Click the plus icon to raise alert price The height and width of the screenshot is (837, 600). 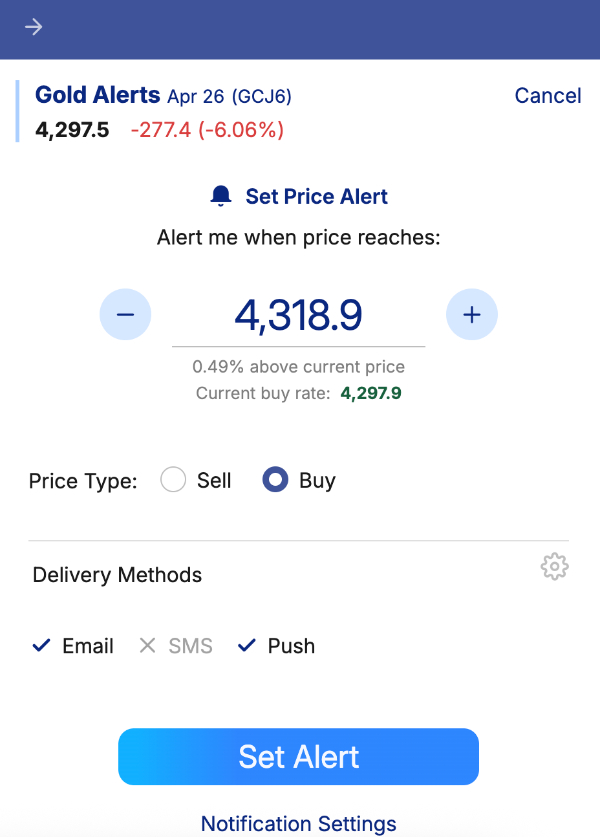tap(471, 314)
